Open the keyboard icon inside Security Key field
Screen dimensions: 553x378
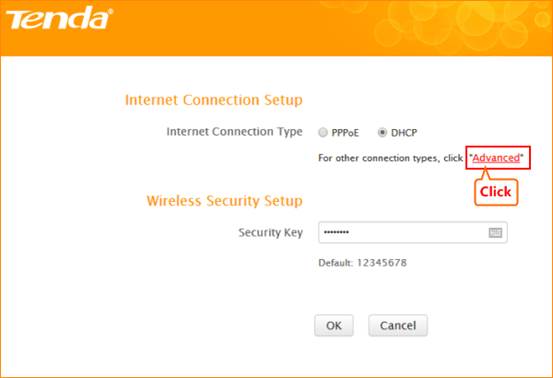[495, 232]
